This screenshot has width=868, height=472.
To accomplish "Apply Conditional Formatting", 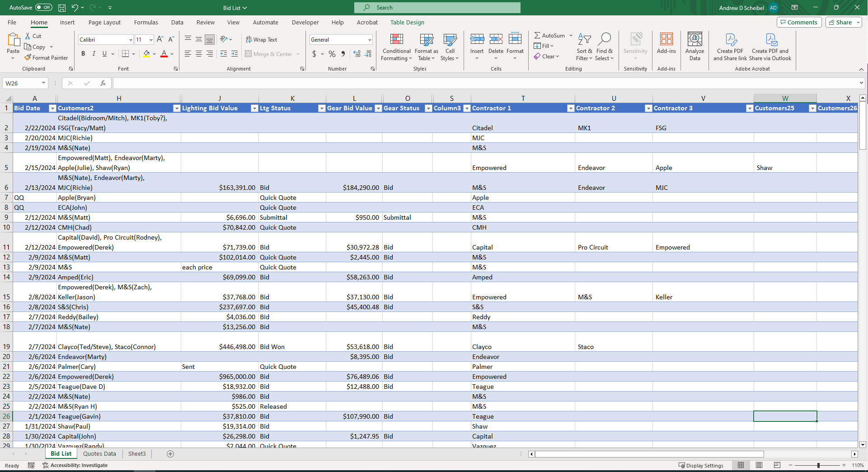I will (396, 47).
